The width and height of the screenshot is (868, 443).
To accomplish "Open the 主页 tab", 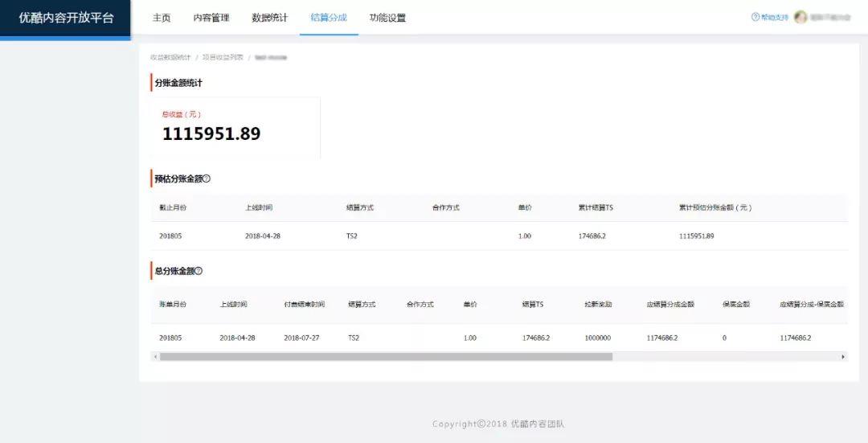I will 162,18.
